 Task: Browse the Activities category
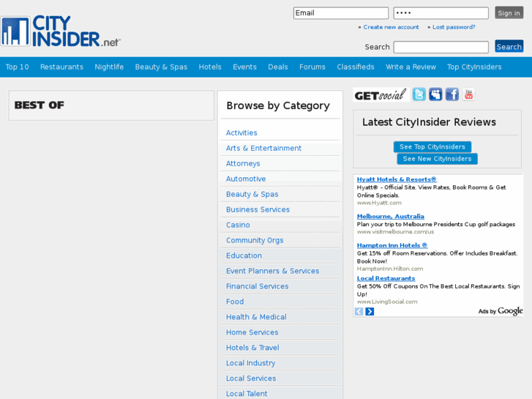click(241, 133)
